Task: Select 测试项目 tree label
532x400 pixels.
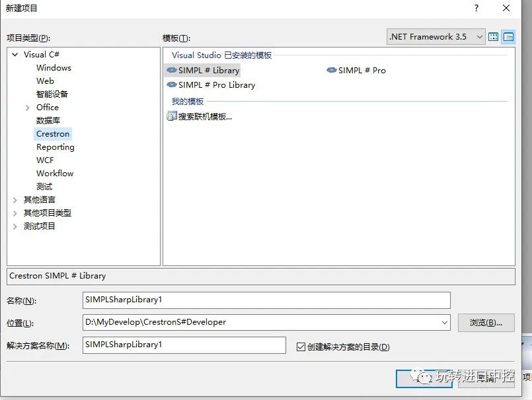Action: point(40,226)
